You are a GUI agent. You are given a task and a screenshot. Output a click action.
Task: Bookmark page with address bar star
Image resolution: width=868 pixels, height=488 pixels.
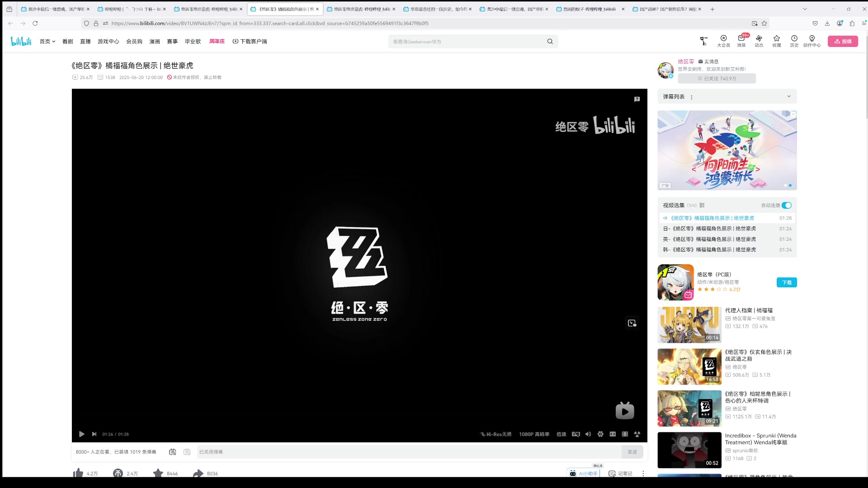pos(764,23)
